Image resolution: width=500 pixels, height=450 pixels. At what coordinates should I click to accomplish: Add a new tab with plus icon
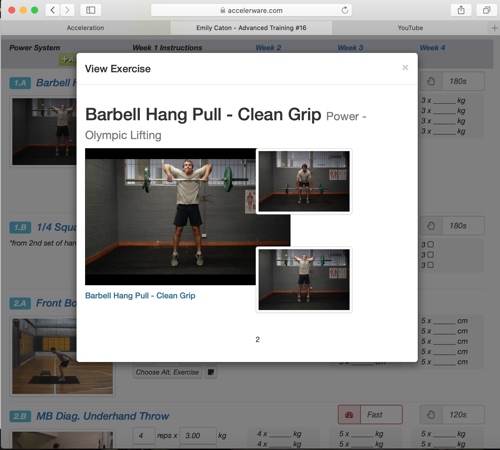495,28
